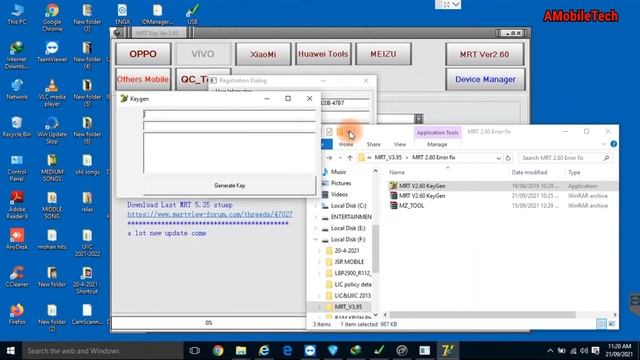Image resolution: width=640 pixels, height=360 pixels.
Task: Refresh the Explorer folder view
Action: [508, 158]
